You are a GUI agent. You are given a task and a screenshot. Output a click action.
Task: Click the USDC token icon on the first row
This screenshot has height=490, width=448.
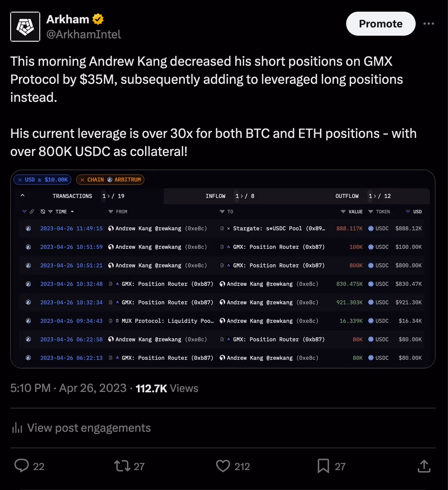coord(370,228)
